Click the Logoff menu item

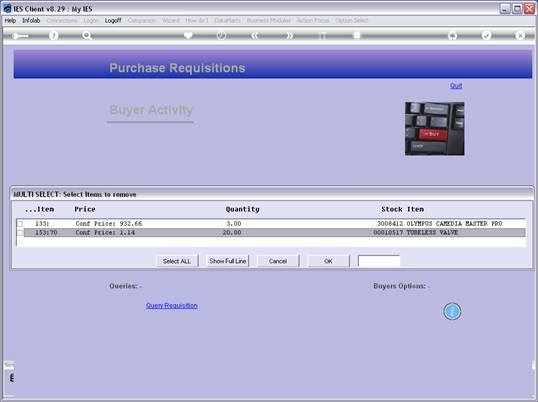(113, 21)
